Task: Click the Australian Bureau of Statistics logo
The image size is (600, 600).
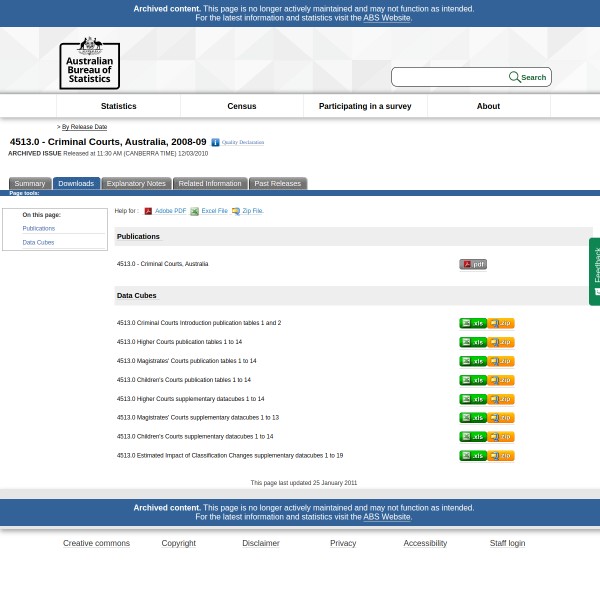Action: (89, 63)
